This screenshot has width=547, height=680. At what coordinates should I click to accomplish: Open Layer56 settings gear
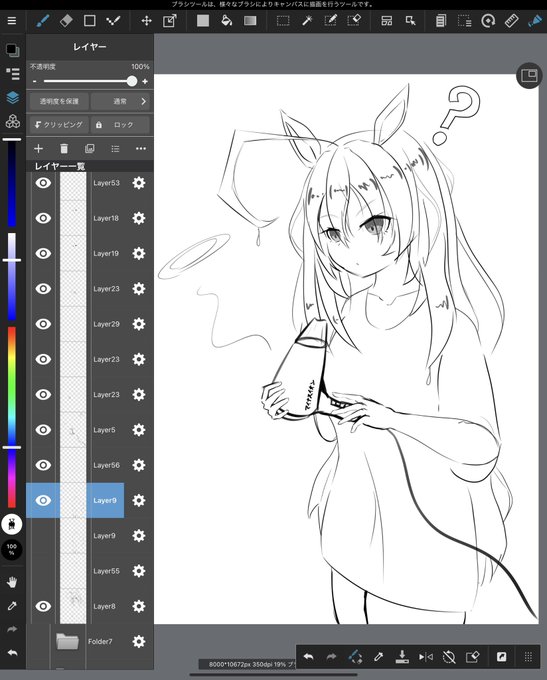pyautogui.click(x=139, y=465)
